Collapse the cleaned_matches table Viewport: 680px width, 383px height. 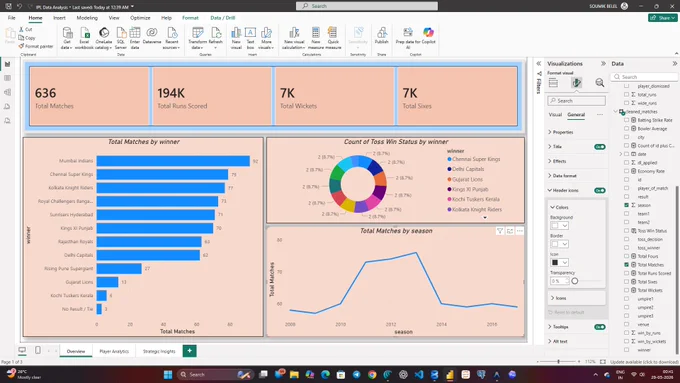(615, 111)
